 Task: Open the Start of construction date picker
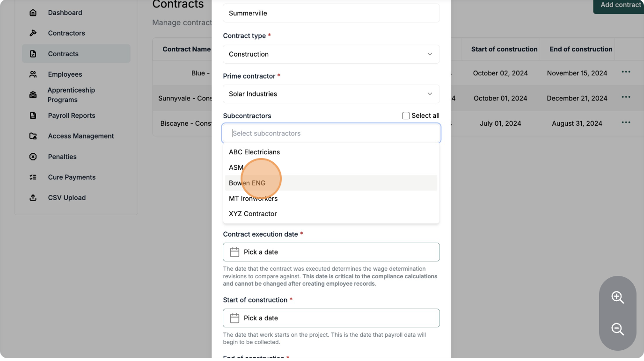click(x=331, y=318)
